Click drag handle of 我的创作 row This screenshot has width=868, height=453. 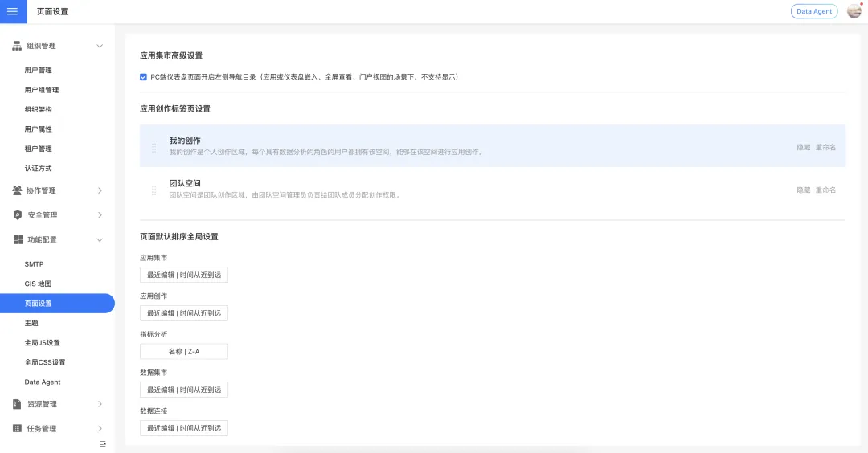(x=154, y=148)
